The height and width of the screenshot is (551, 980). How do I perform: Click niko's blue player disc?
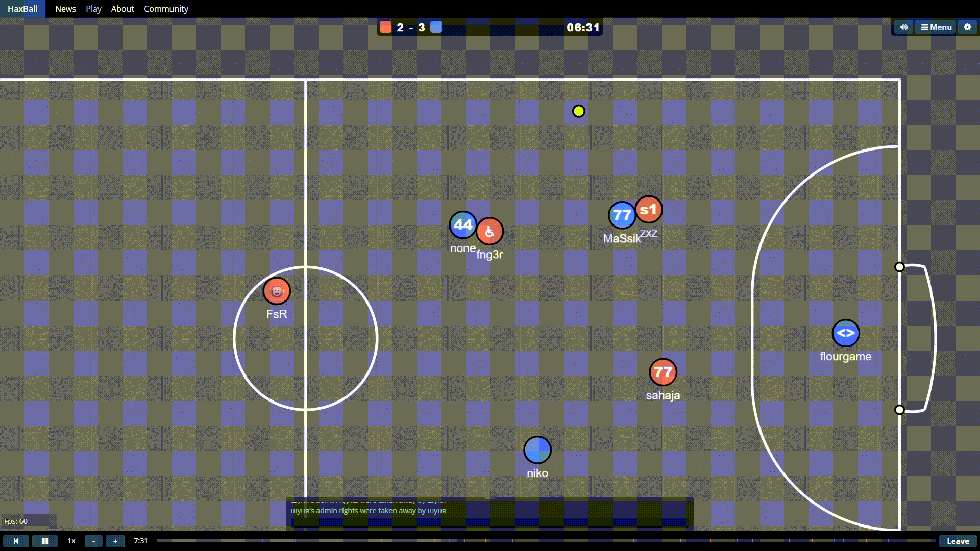[x=537, y=450]
